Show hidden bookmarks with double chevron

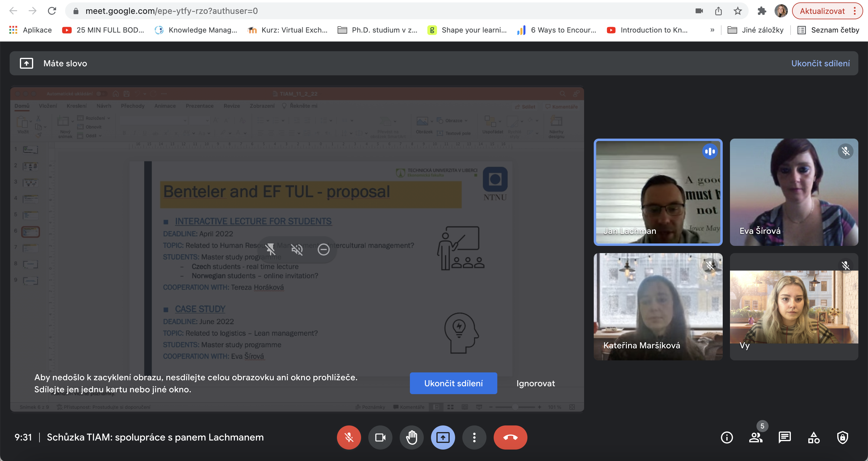712,30
